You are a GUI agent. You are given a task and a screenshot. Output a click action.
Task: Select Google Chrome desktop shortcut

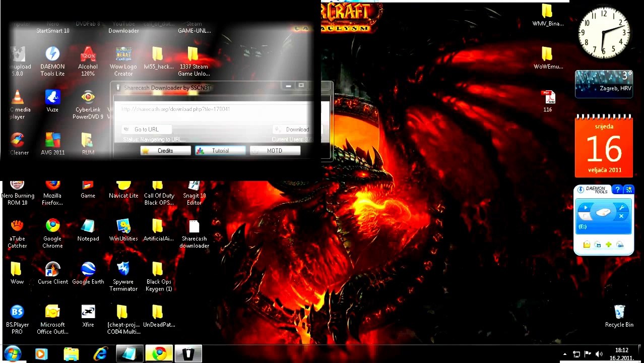[x=52, y=233]
